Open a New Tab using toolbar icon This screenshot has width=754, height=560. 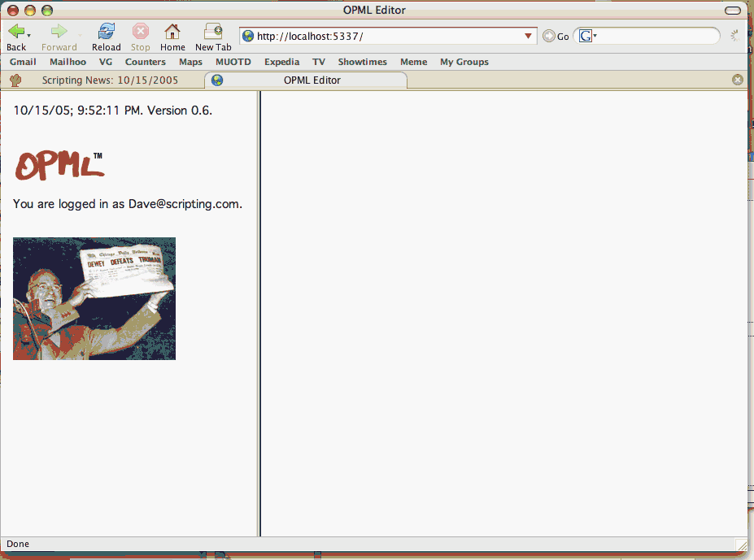[x=213, y=32]
